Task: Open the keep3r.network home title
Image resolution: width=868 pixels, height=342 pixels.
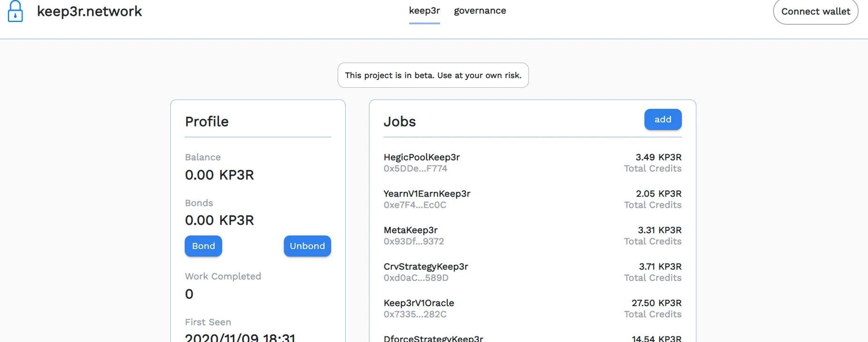Action: point(89,11)
